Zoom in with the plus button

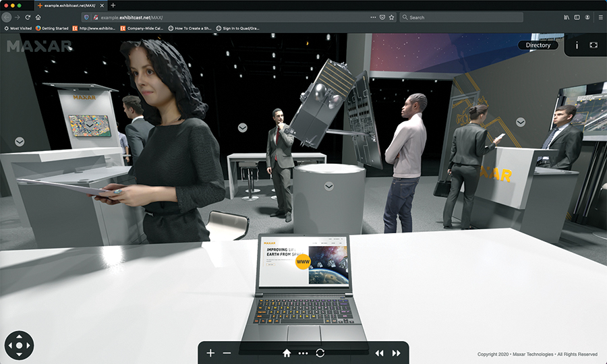click(210, 353)
